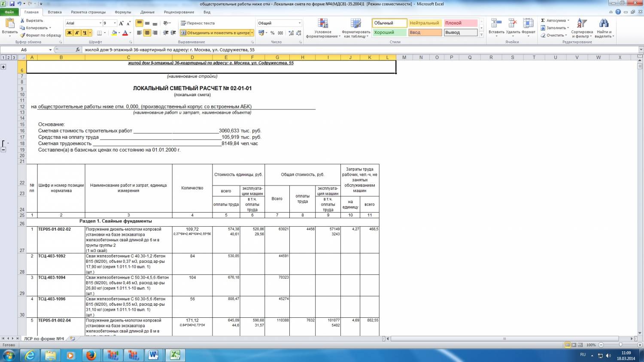This screenshot has height=362, width=644.
Task: Open the Arial font name dropdown
Action: (x=100, y=23)
